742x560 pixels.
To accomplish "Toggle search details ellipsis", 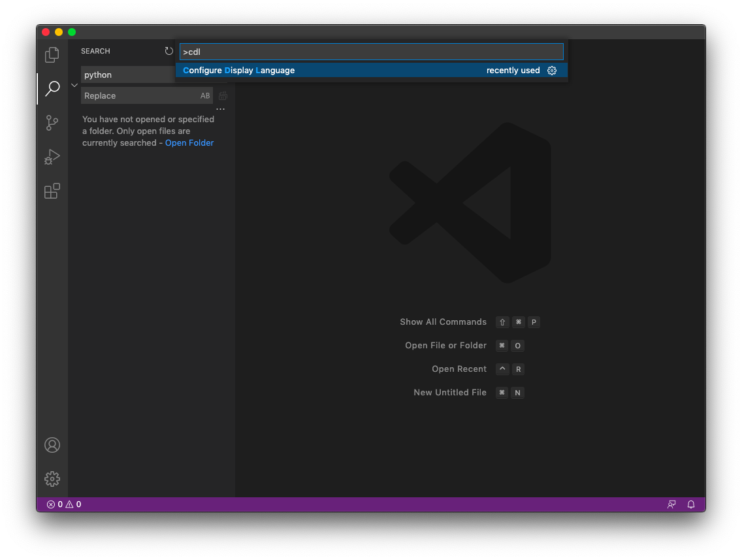I will pyautogui.click(x=221, y=109).
